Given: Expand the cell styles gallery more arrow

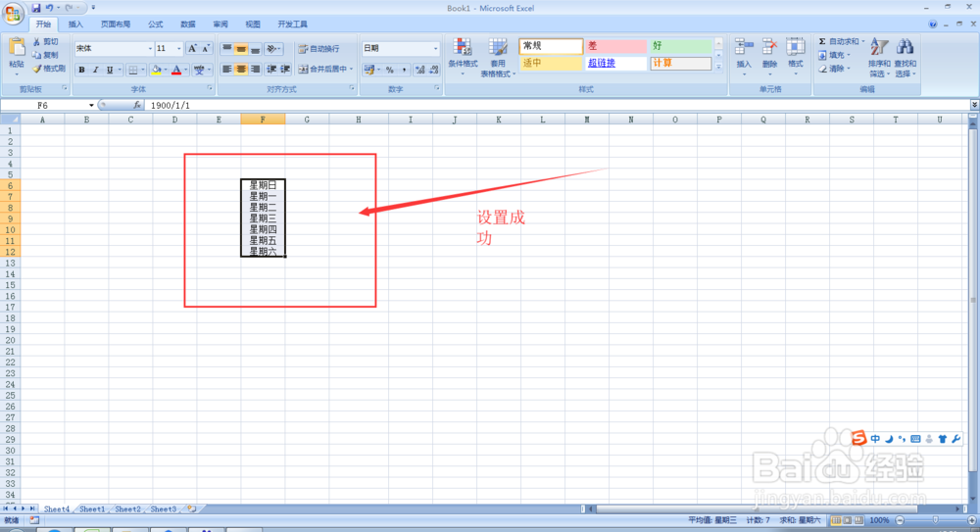Looking at the screenshot, I should 718,67.
